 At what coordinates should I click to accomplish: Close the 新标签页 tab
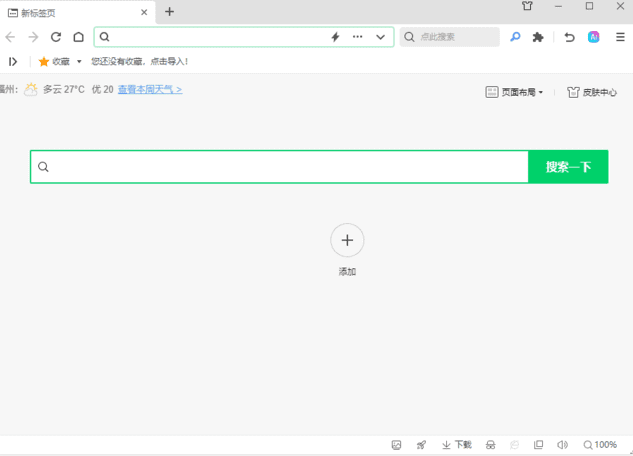click(144, 13)
